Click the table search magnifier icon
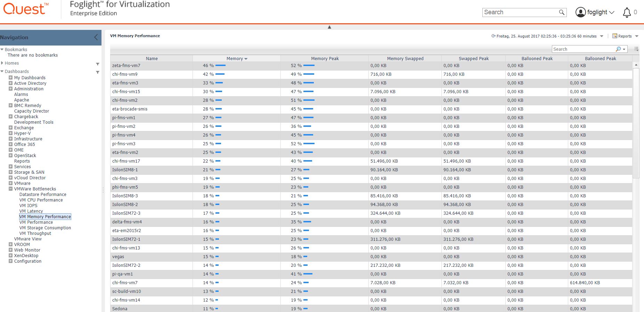The image size is (644, 312). coord(618,49)
